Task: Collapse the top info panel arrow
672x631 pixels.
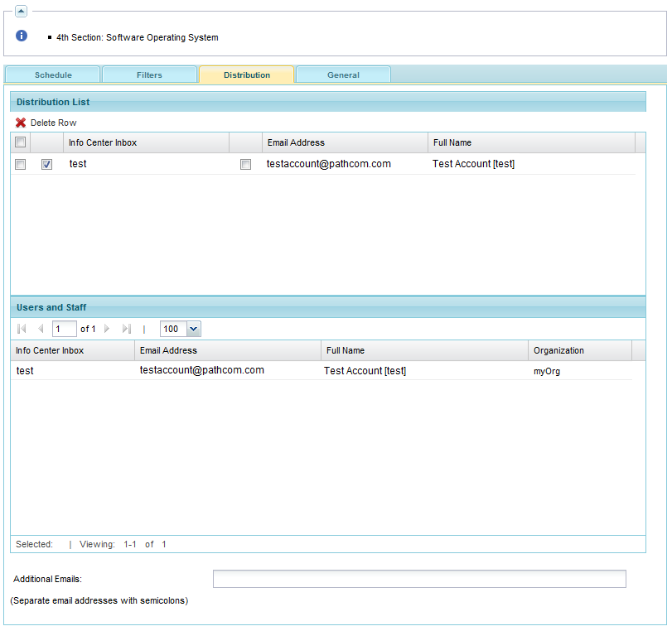Action: 22,11
